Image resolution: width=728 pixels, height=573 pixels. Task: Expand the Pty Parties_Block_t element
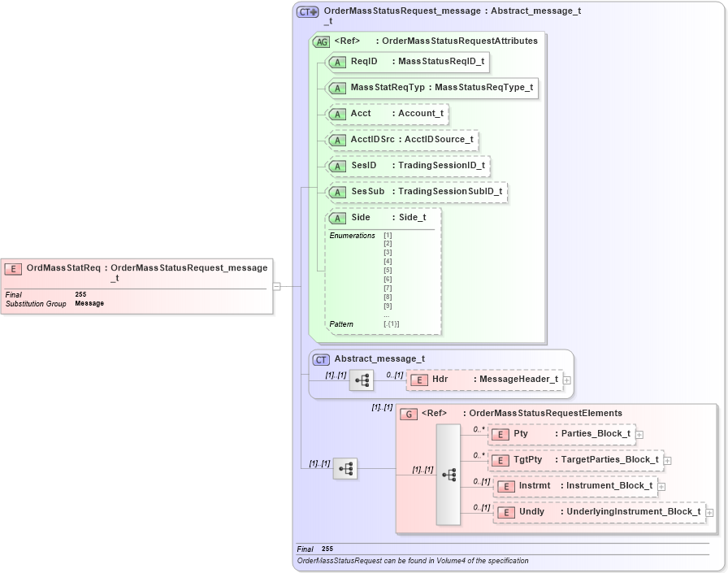point(639,433)
